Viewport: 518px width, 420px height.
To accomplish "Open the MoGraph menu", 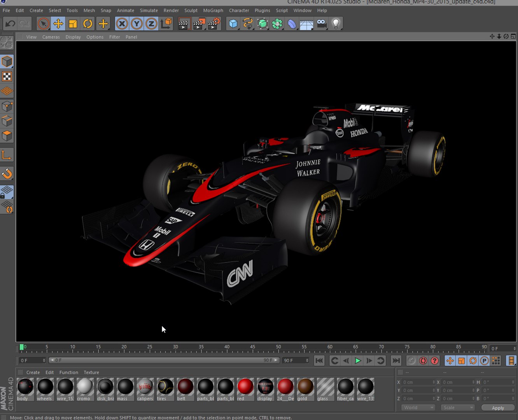I will click(213, 10).
